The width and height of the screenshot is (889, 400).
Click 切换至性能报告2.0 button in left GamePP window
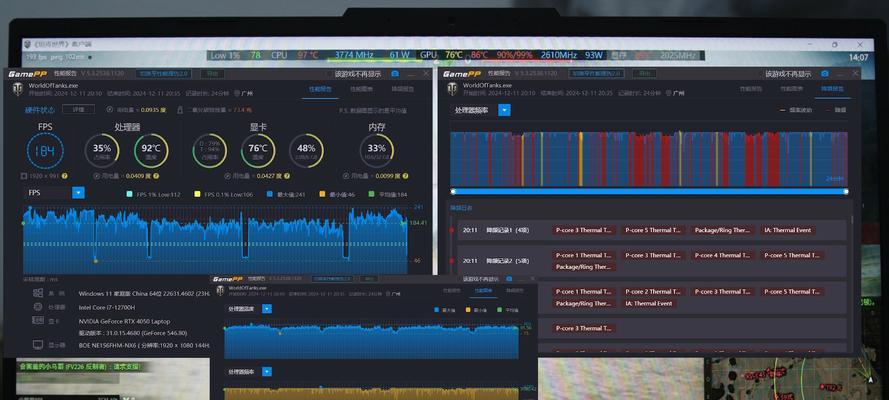164,74
